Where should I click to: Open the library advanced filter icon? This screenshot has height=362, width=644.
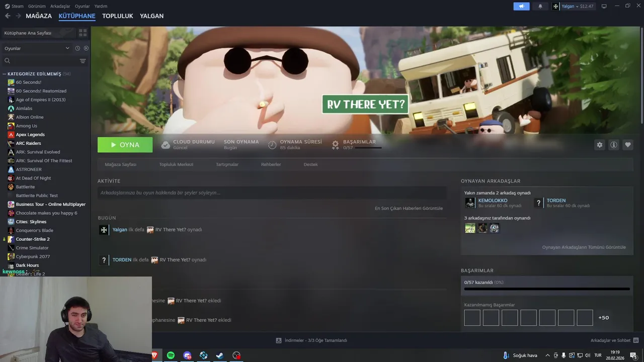tap(83, 61)
